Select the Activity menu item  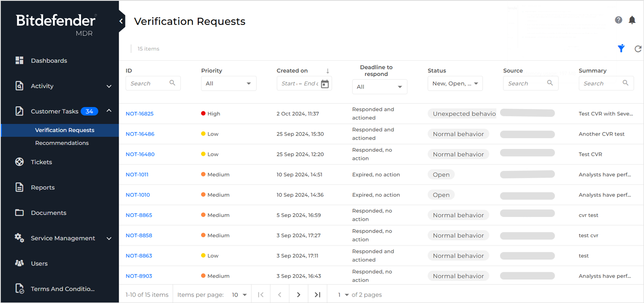41,86
